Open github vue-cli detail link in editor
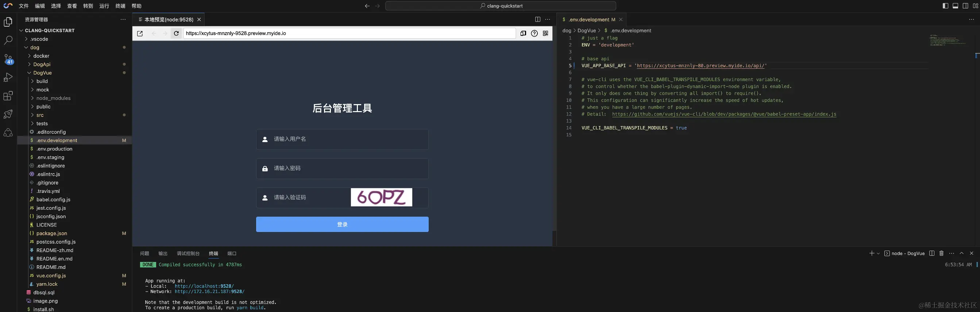Image resolution: width=980 pixels, height=312 pixels. 724,114
